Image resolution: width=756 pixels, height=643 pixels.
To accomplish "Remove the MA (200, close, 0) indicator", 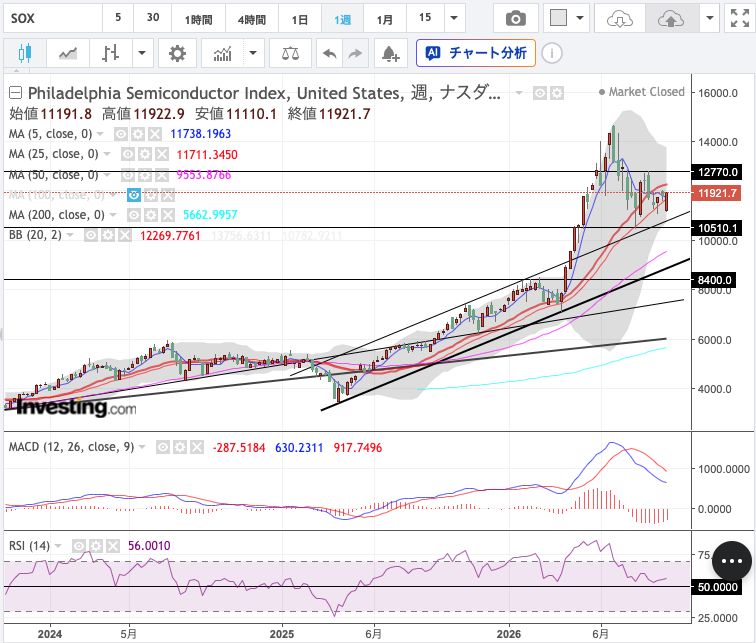I will (168, 215).
